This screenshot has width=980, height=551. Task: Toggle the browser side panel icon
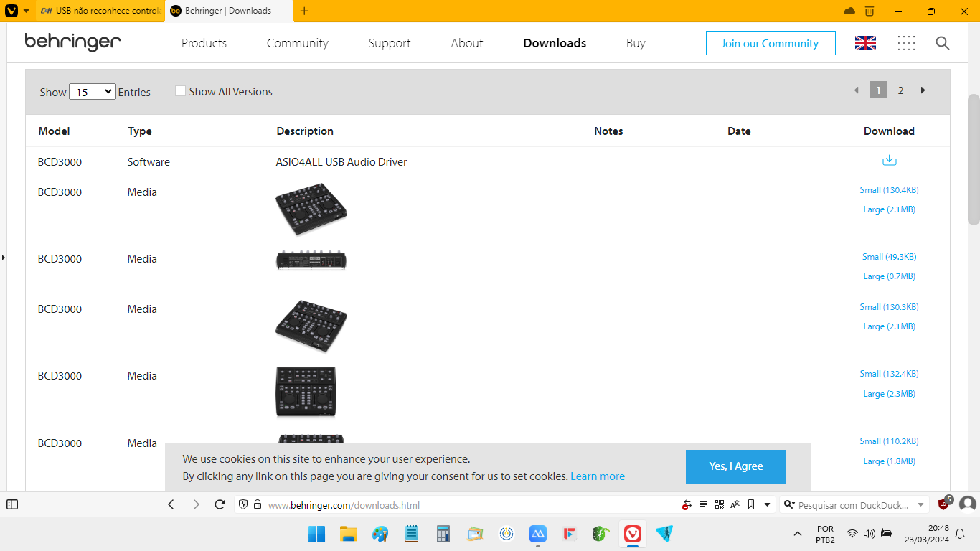(12, 504)
